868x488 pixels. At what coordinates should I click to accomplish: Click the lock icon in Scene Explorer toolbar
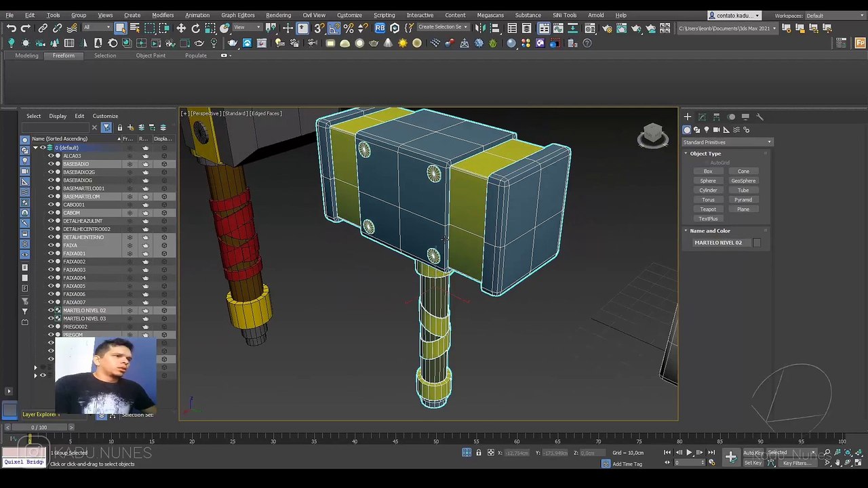coord(120,127)
